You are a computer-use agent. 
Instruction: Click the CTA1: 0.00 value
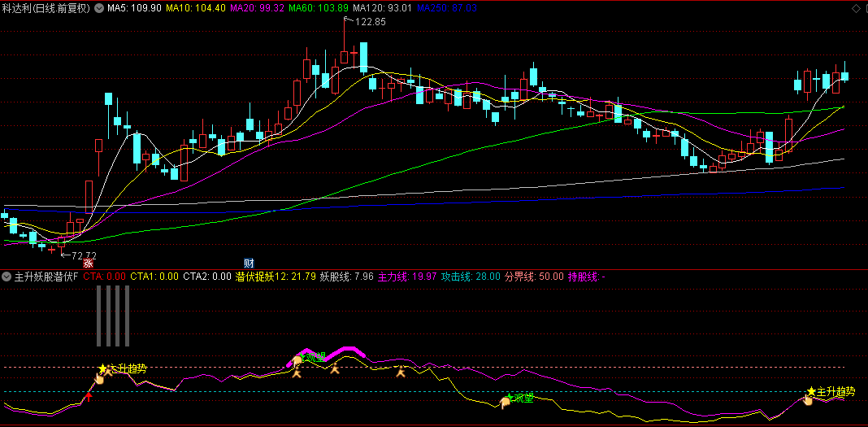pos(154,276)
